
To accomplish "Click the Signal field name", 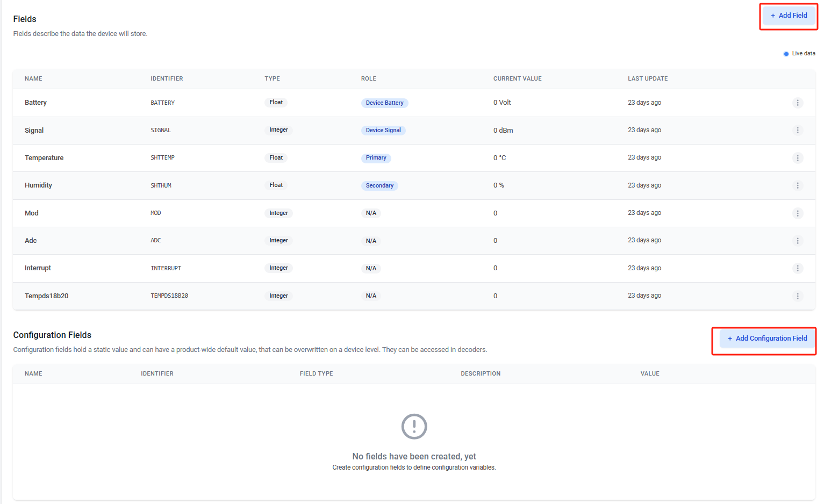I will click(34, 131).
